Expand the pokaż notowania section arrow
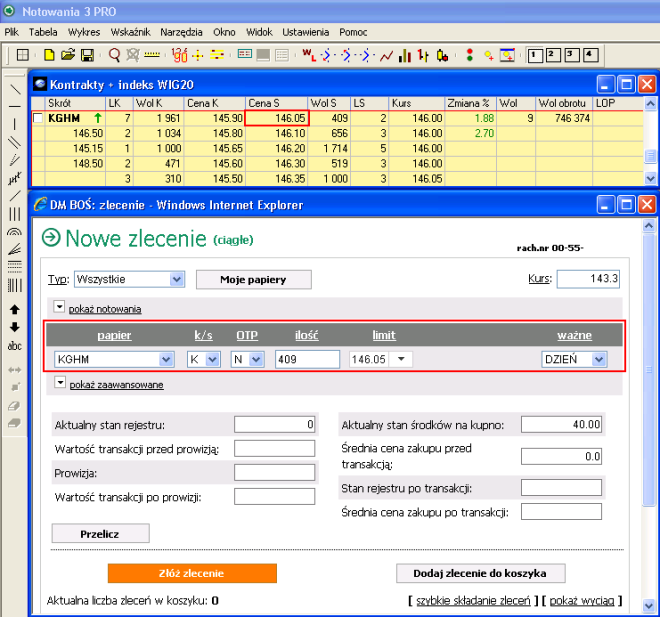The image size is (660, 617). pos(59,307)
